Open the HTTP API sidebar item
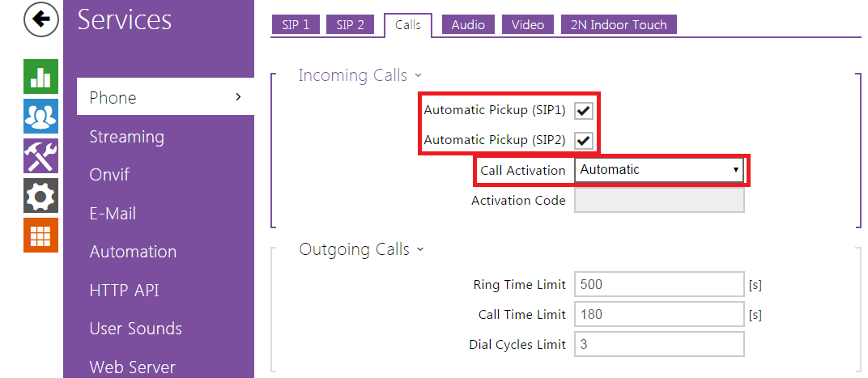The image size is (868, 378). tap(125, 291)
